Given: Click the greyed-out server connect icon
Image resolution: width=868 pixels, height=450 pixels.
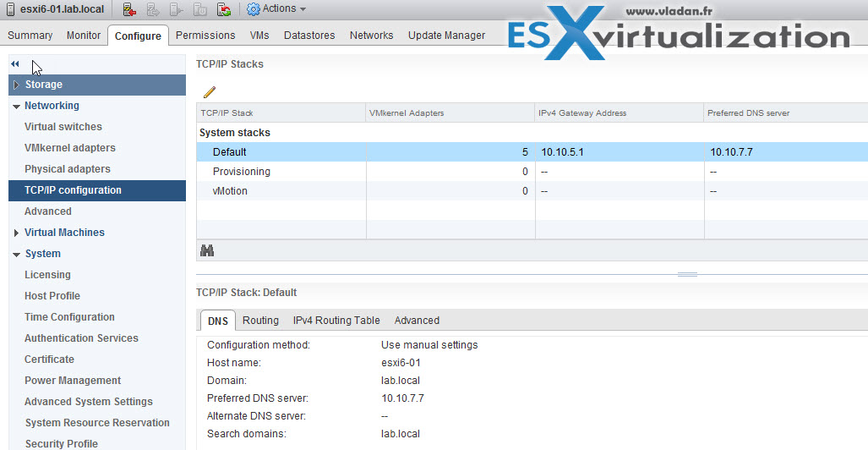Looking at the screenshot, I should point(177,8).
